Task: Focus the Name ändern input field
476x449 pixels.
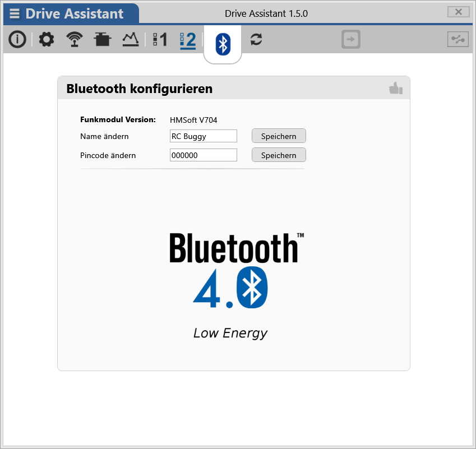Action: pos(204,136)
